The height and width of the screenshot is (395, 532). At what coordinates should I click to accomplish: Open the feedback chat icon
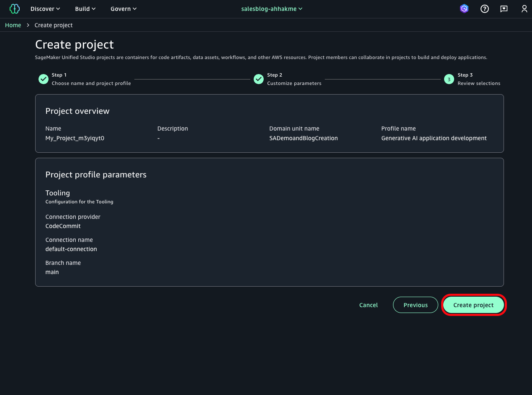(504, 8)
